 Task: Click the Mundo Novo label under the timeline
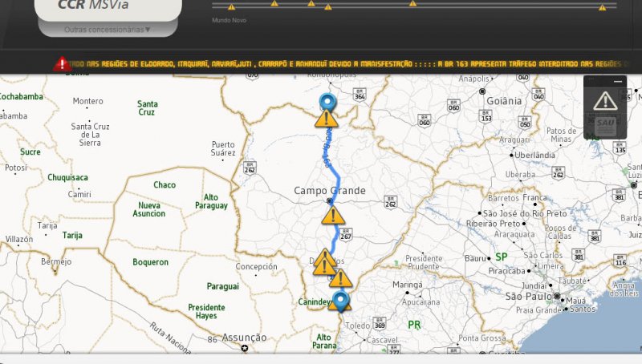[229, 20]
